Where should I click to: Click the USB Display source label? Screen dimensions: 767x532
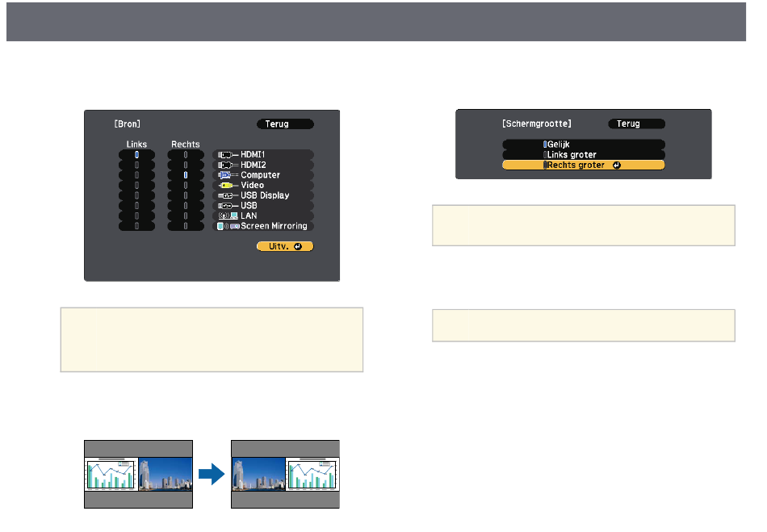[x=265, y=195]
